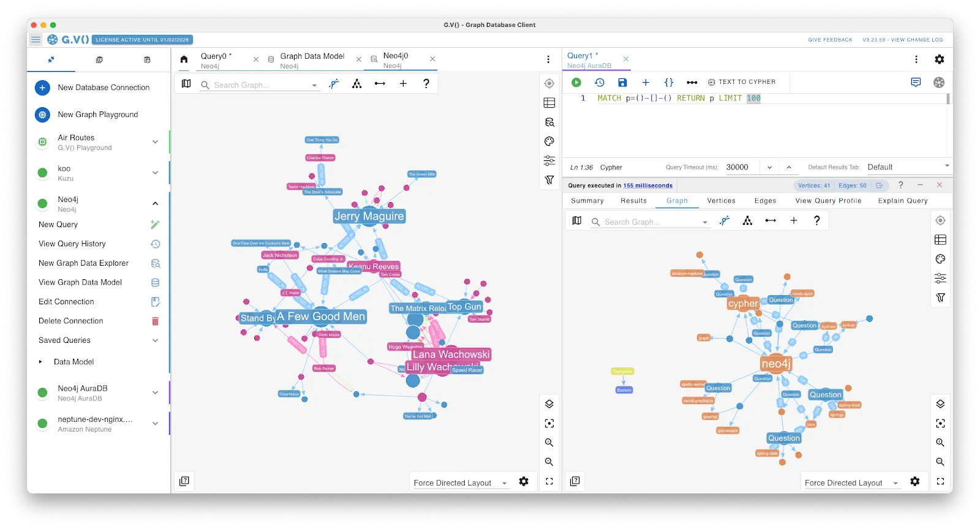Open the settings gear at top right of Query1 panel
The height and width of the screenshot is (529, 980).
click(x=939, y=59)
